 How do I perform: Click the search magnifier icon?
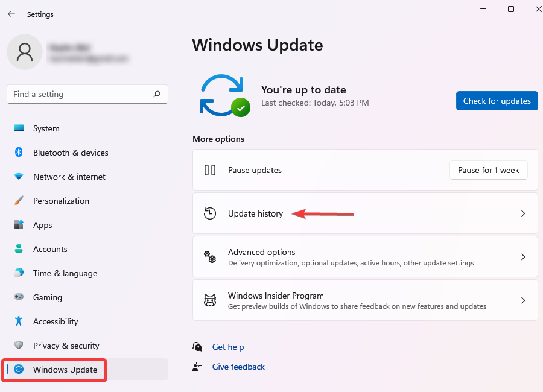[x=157, y=94]
